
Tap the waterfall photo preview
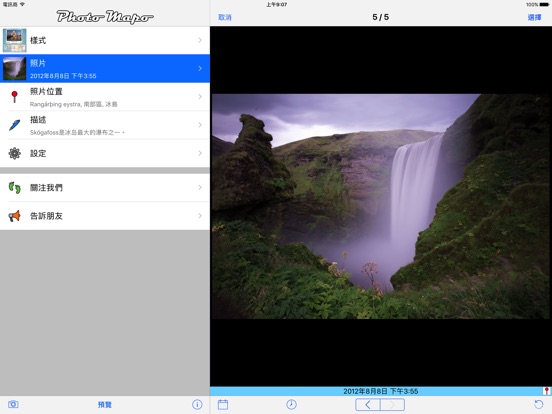(x=381, y=206)
